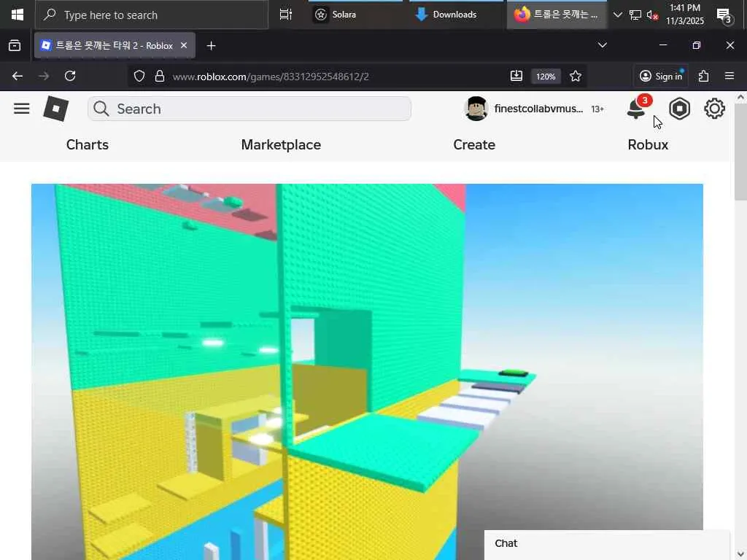Open the Roblox settings gear icon

[714, 109]
